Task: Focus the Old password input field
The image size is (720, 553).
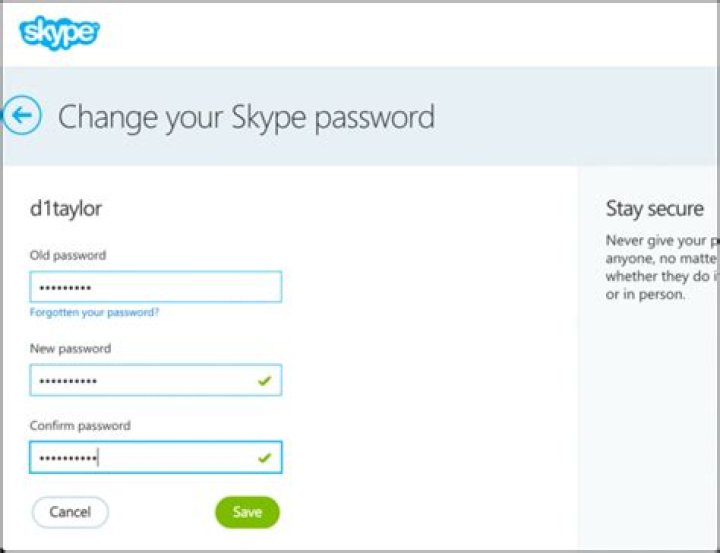Action: point(155,288)
